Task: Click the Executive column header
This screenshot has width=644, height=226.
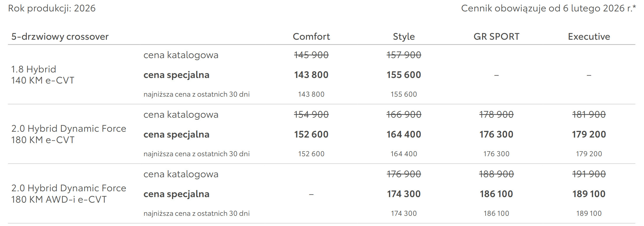Action: pyautogui.click(x=589, y=36)
